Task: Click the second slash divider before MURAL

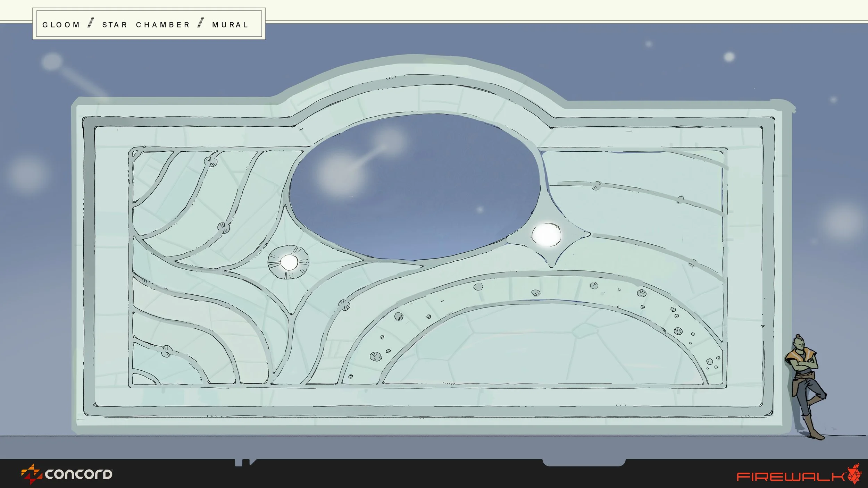Action: point(201,23)
